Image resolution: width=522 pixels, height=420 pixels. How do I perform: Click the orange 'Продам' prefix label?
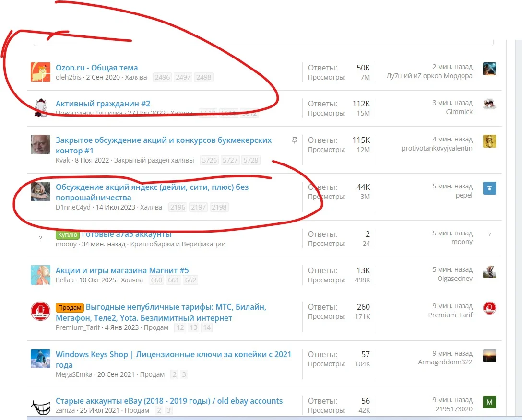pyautogui.click(x=70, y=307)
